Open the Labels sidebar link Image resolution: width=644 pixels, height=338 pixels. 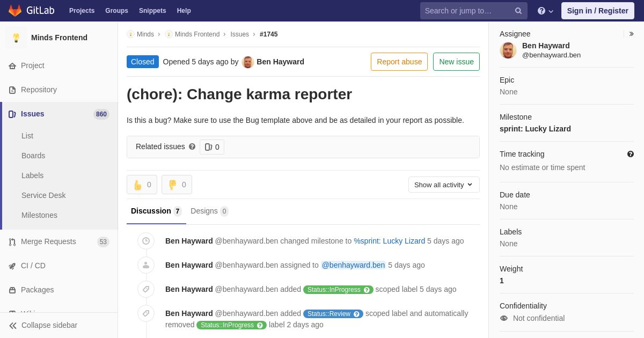point(32,175)
